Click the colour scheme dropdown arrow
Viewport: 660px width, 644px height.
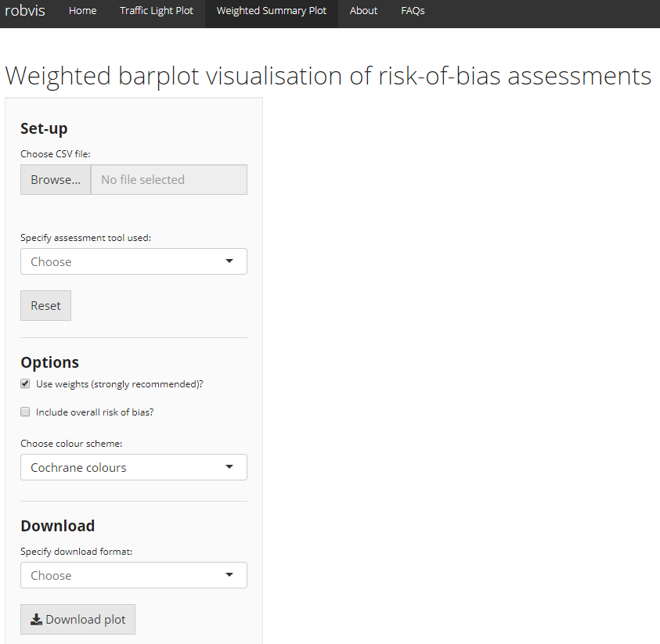(x=229, y=467)
